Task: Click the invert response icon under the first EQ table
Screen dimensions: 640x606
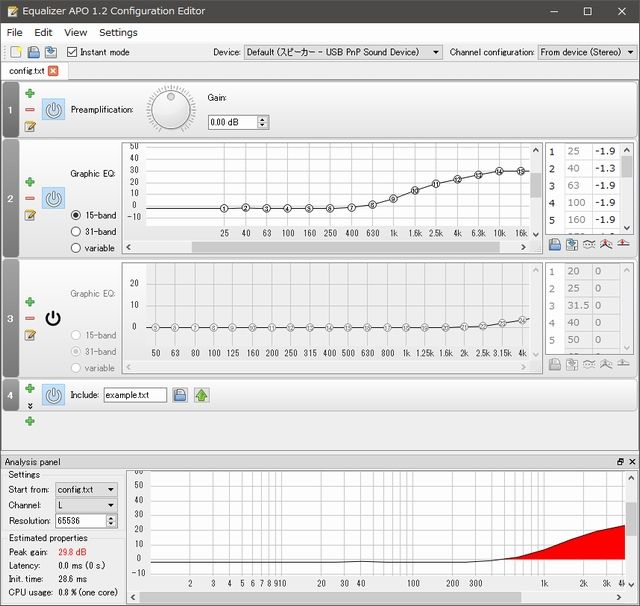Action: pos(589,244)
